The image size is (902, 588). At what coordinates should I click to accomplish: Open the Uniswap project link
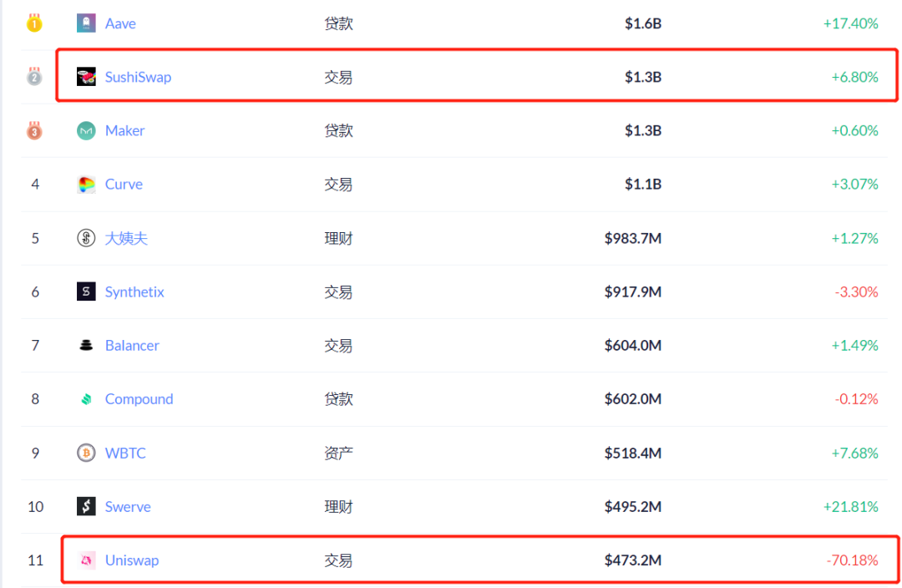pyautogui.click(x=131, y=560)
